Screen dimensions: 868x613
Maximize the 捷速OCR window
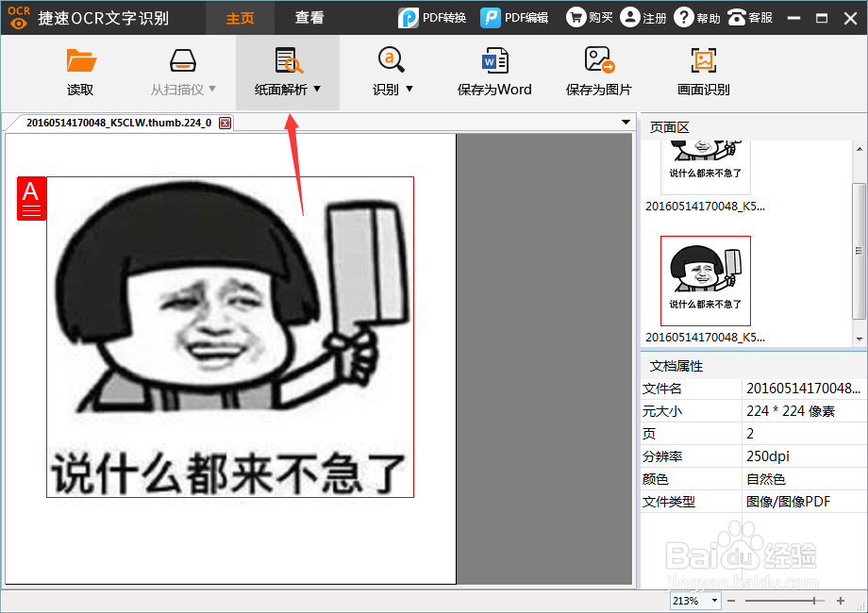(822, 18)
